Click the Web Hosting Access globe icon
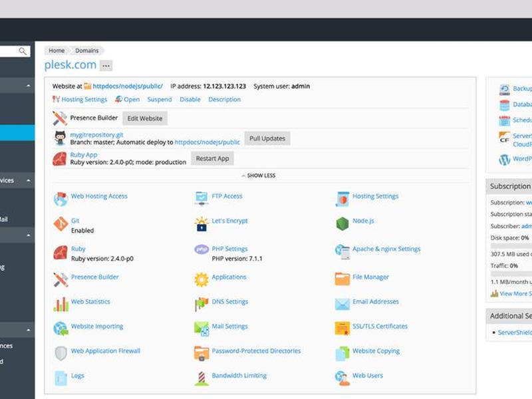Viewport: 532px width, 399px height. [61, 199]
